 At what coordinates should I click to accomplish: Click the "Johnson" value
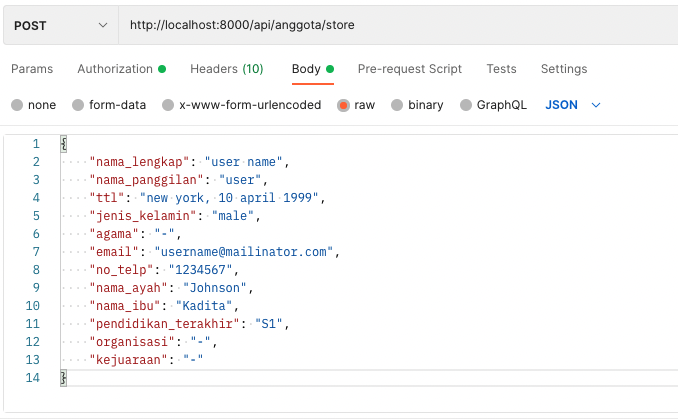point(214,288)
